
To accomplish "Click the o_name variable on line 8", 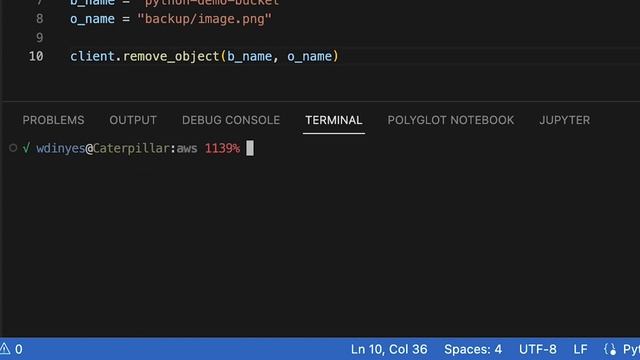I will pos(92,19).
